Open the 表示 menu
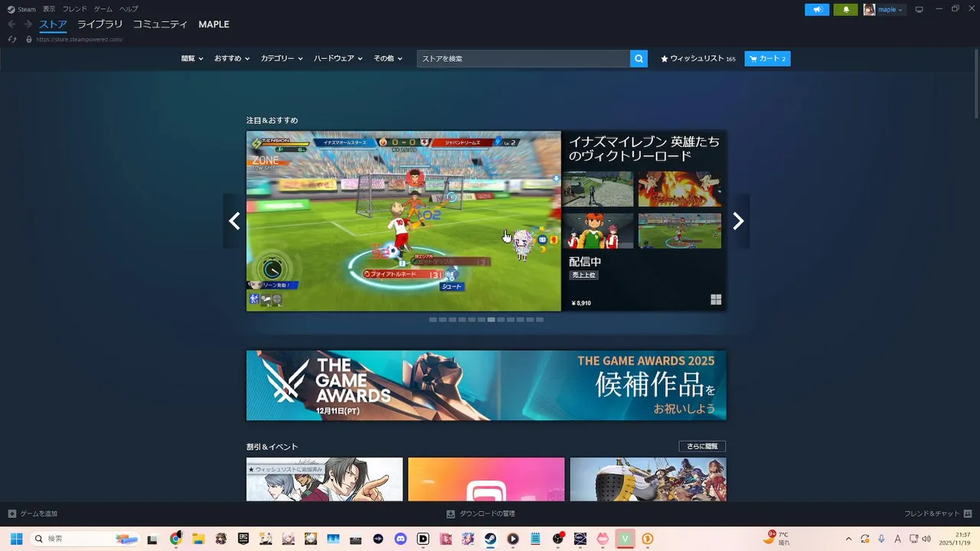This screenshot has height=551, width=980. pyautogui.click(x=49, y=9)
